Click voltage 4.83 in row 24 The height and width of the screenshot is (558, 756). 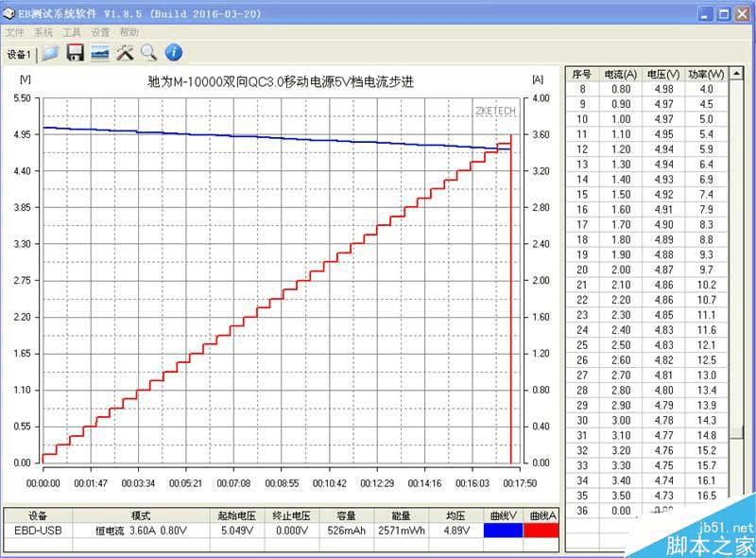[x=664, y=330]
